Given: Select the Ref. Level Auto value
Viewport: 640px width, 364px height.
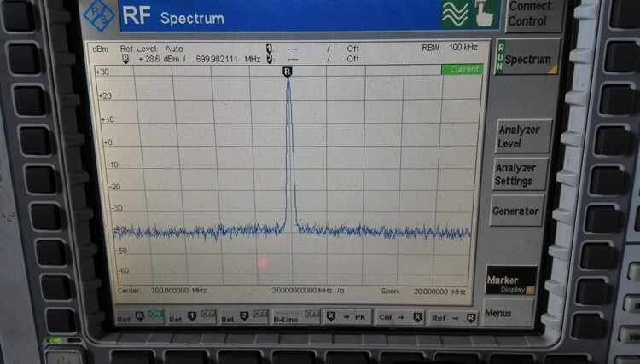Looking at the screenshot, I should tap(174, 49).
